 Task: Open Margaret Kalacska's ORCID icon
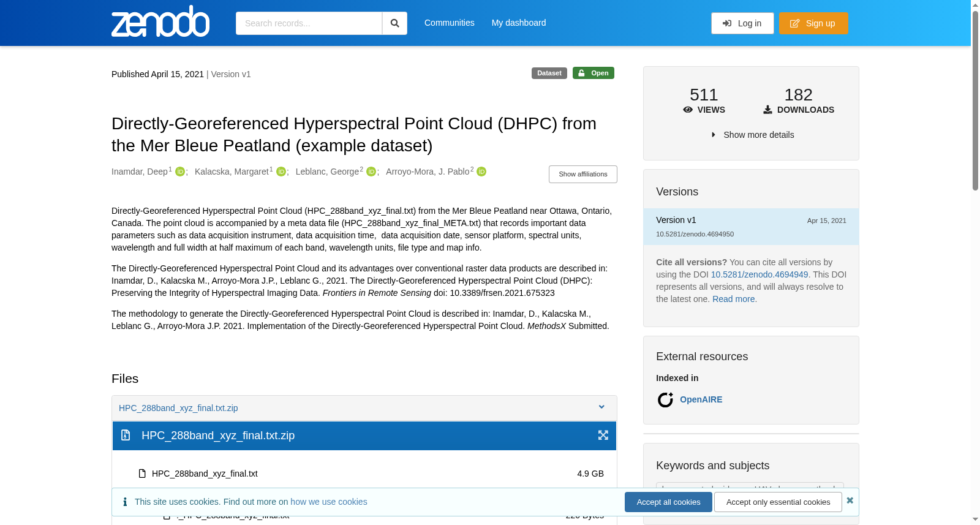pyautogui.click(x=281, y=172)
